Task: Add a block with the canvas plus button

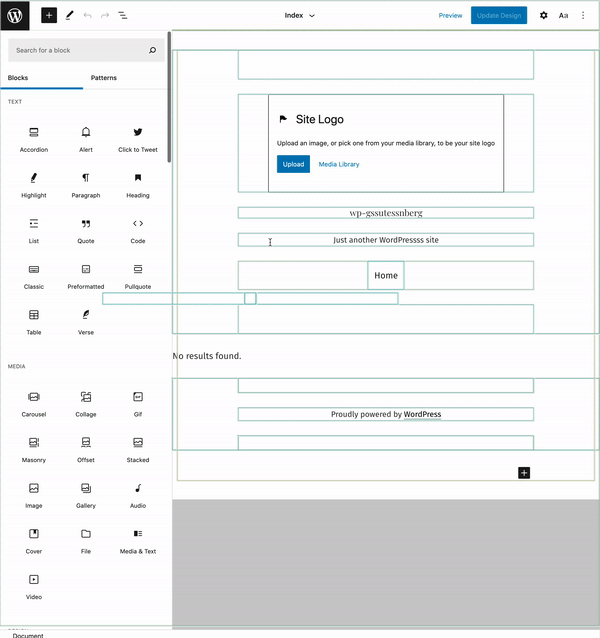Action: pos(524,473)
